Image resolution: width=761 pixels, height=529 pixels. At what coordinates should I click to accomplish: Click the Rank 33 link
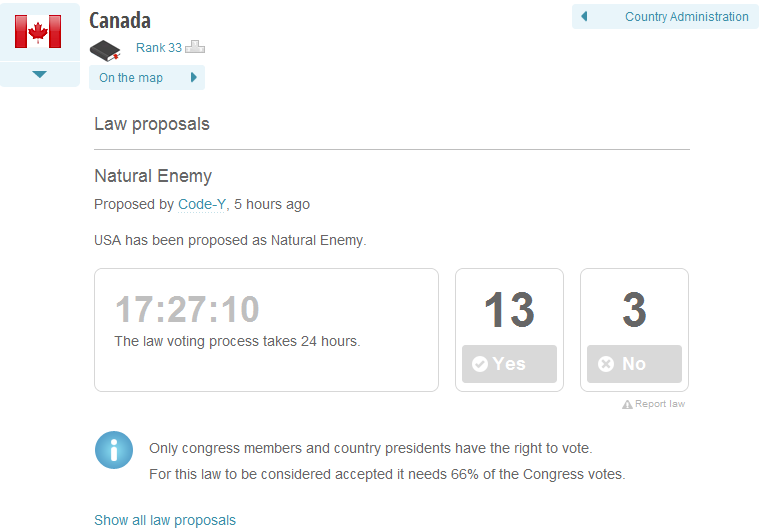point(158,47)
